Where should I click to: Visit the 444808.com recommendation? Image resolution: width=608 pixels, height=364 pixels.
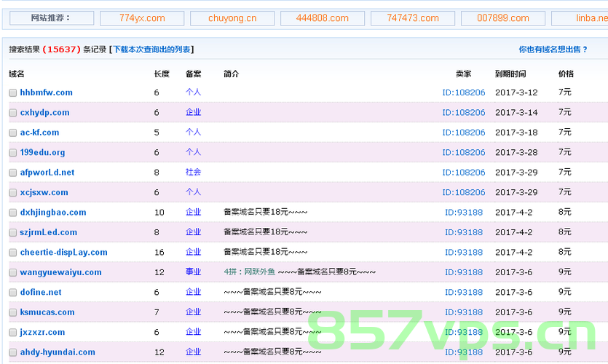[323, 18]
